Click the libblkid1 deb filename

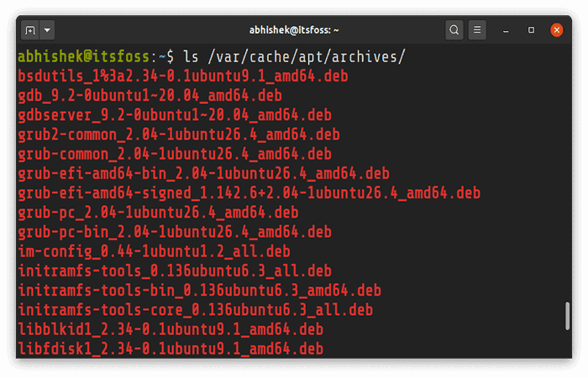coord(171,329)
